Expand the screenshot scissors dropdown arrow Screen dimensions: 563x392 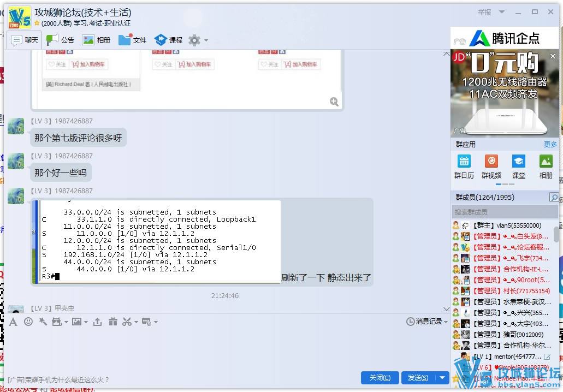point(136,322)
